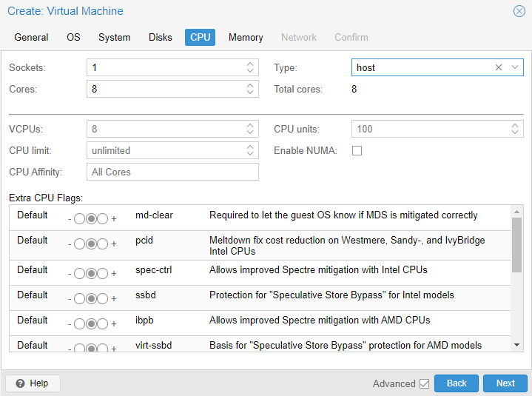Enable the NUMA checkbox
532x396 pixels.
pos(357,150)
